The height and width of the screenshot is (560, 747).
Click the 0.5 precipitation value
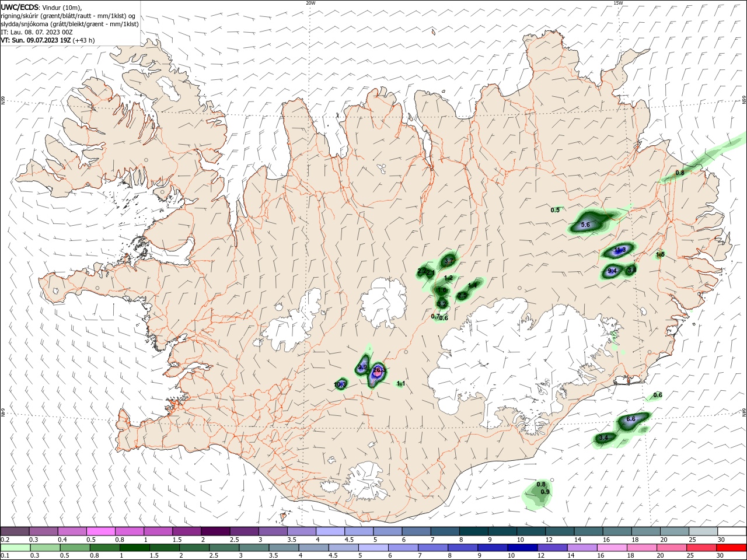click(x=555, y=210)
